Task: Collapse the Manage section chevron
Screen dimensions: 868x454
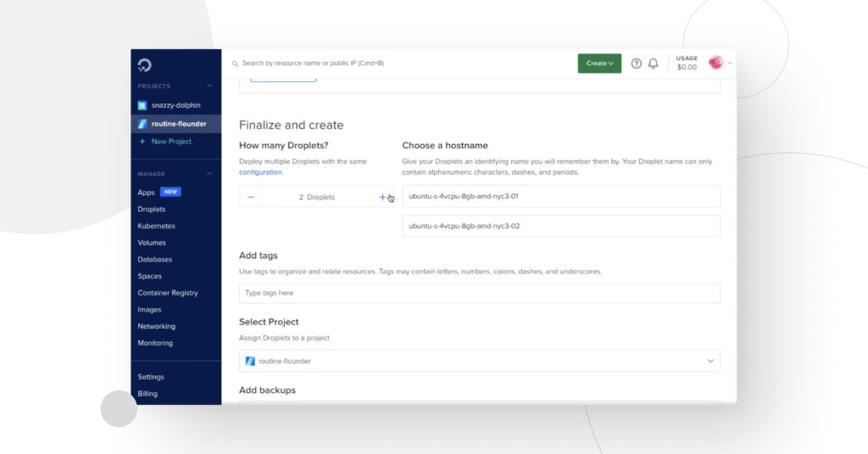Action: 209,174
